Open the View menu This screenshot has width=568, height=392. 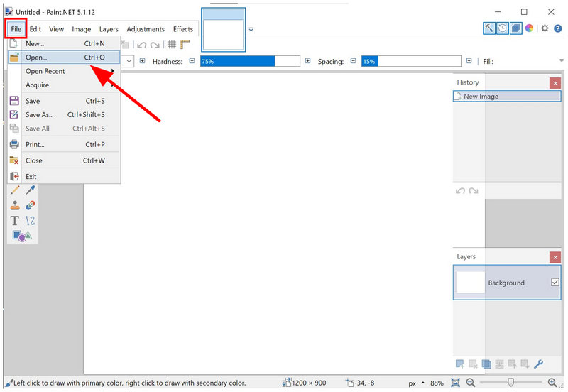click(57, 29)
